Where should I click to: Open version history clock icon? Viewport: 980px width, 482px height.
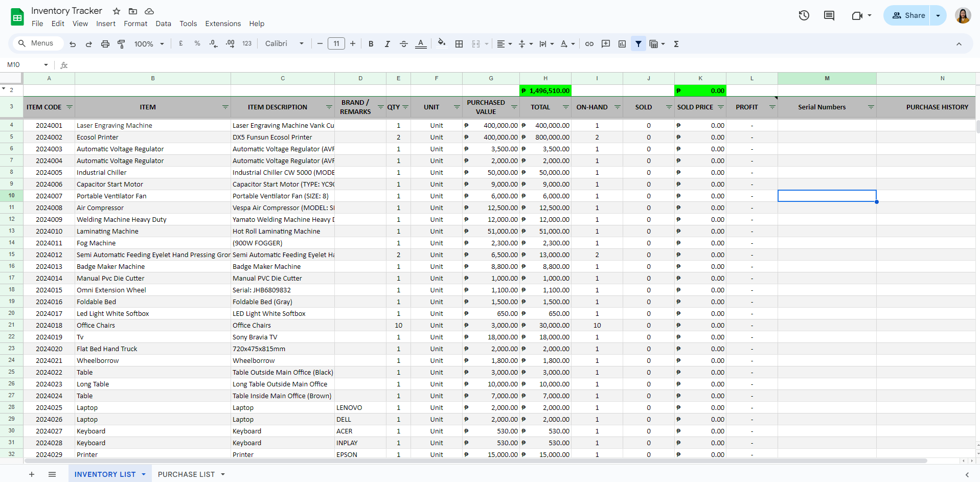804,15
